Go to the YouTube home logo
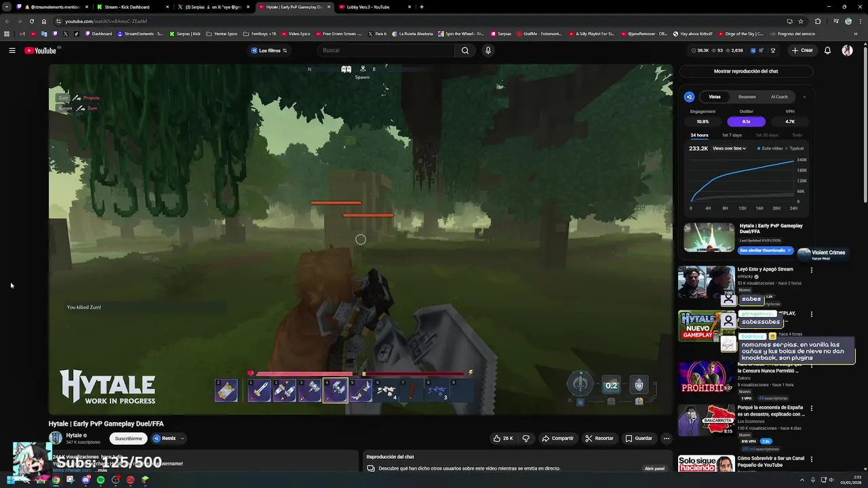The image size is (868, 488). (x=41, y=51)
